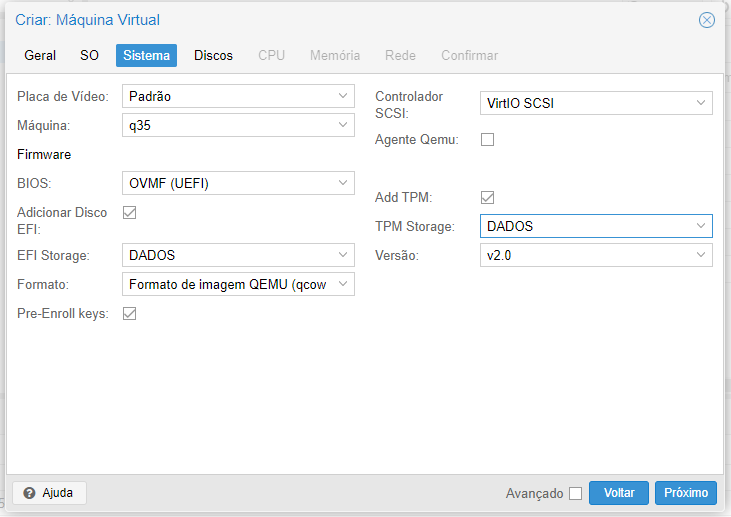Expand the Controlador SCSI dropdown
Screen dimensions: 731x517
click(596, 103)
